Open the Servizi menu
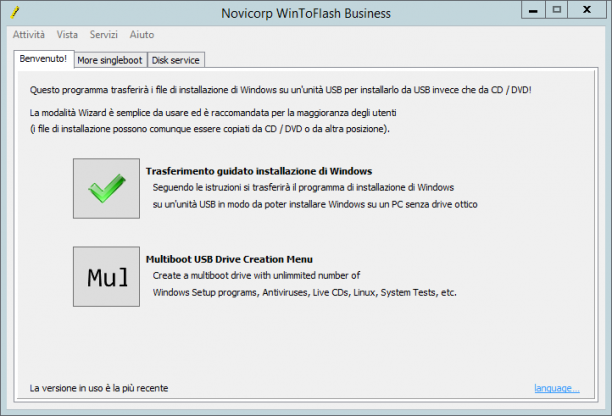The image size is (612, 416). pyautogui.click(x=103, y=35)
